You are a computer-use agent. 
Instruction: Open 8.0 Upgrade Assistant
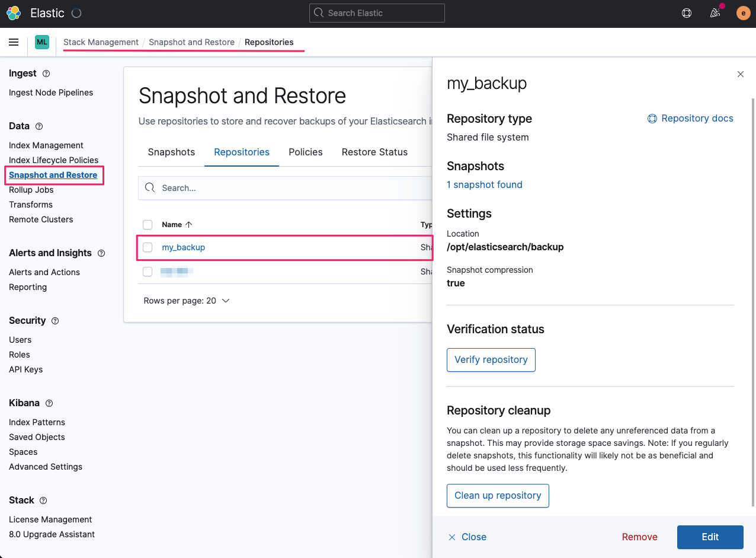click(52, 534)
